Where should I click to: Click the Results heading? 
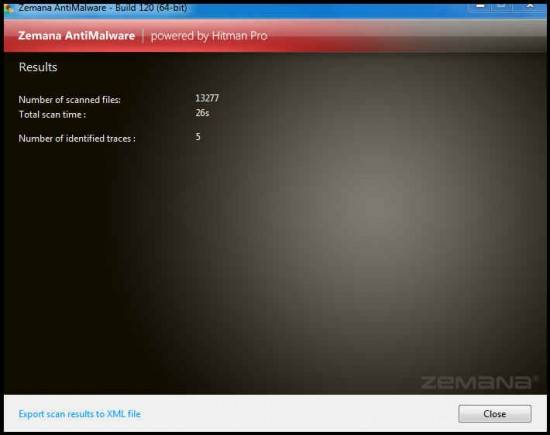tap(38, 67)
